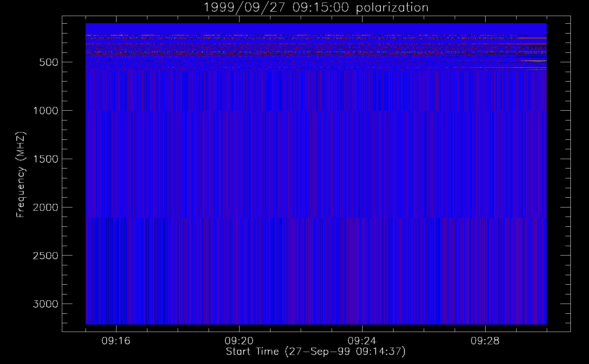
Task: Click the plot title '1999/09/27 09:15:00 polarization'
Action: [316, 8]
